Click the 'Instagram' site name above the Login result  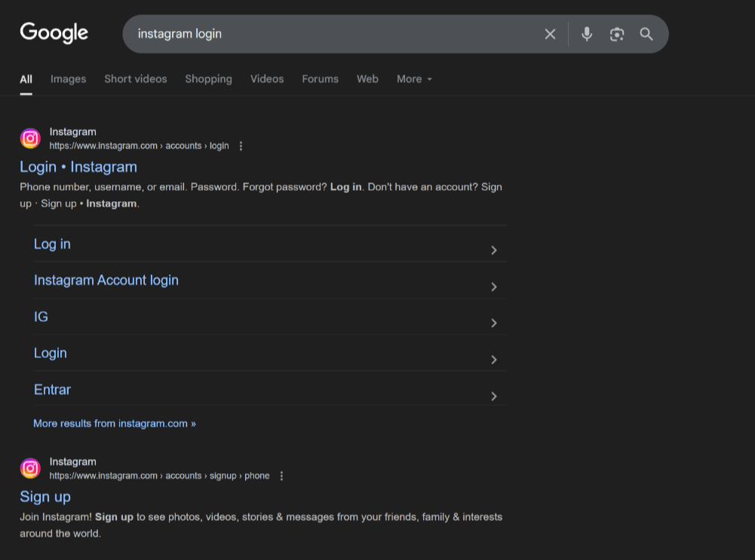(72, 132)
